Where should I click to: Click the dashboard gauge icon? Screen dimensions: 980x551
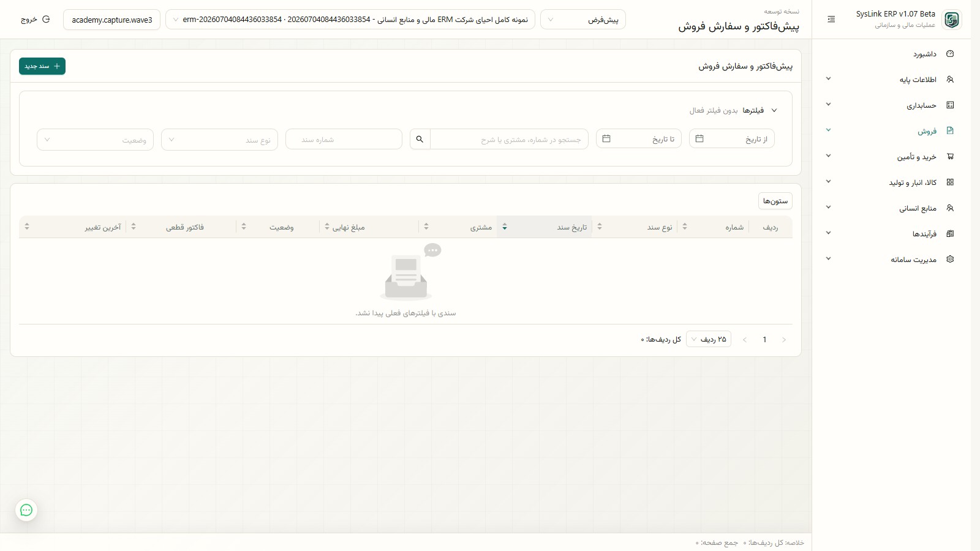tap(950, 54)
